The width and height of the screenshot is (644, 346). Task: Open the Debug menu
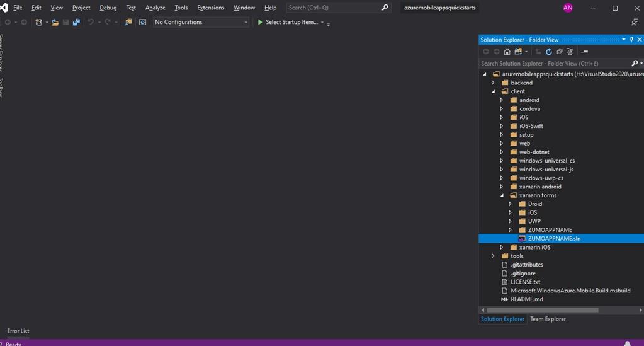click(108, 8)
